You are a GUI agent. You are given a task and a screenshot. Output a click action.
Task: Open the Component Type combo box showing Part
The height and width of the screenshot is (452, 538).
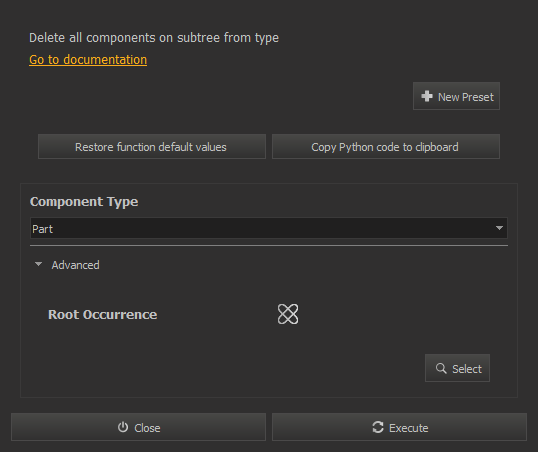tap(269, 228)
